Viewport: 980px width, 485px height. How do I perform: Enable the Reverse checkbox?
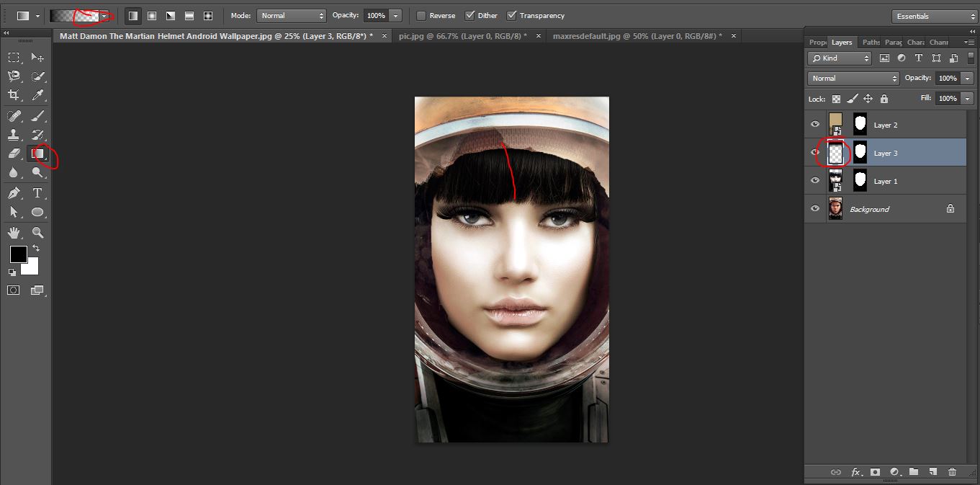(x=421, y=16)
